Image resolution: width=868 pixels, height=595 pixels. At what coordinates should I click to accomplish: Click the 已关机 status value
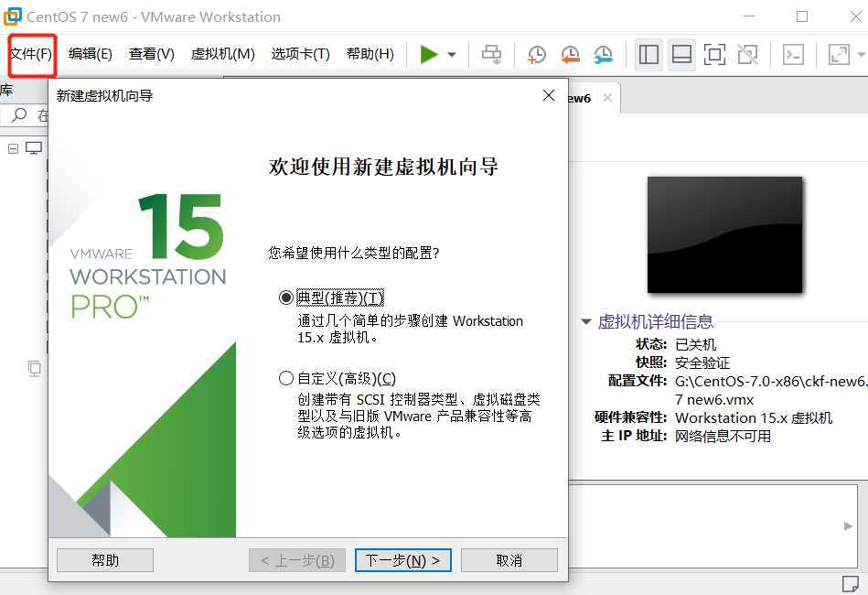click(695, 344)
